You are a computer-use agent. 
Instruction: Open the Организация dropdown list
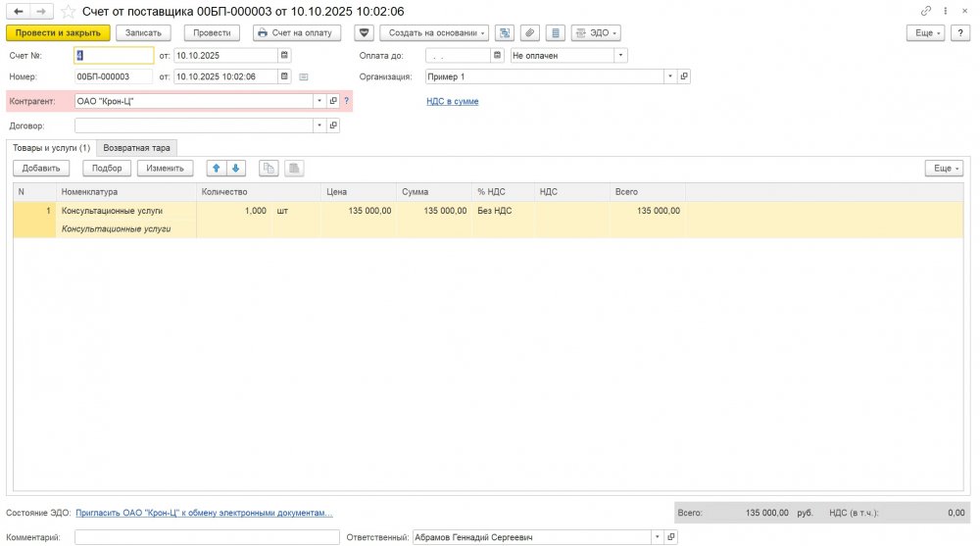click(x=670, y=76)
